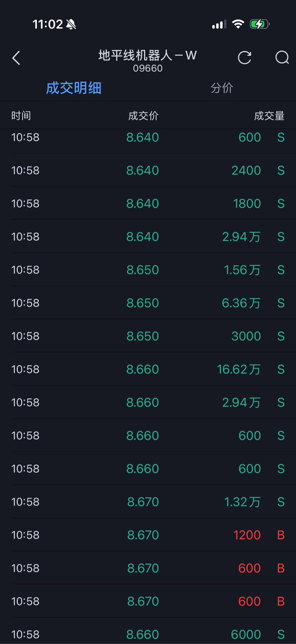The image size is (296, 644).
Task: Switch to the 成交明细 tab
Action: (x=74, y=88)
